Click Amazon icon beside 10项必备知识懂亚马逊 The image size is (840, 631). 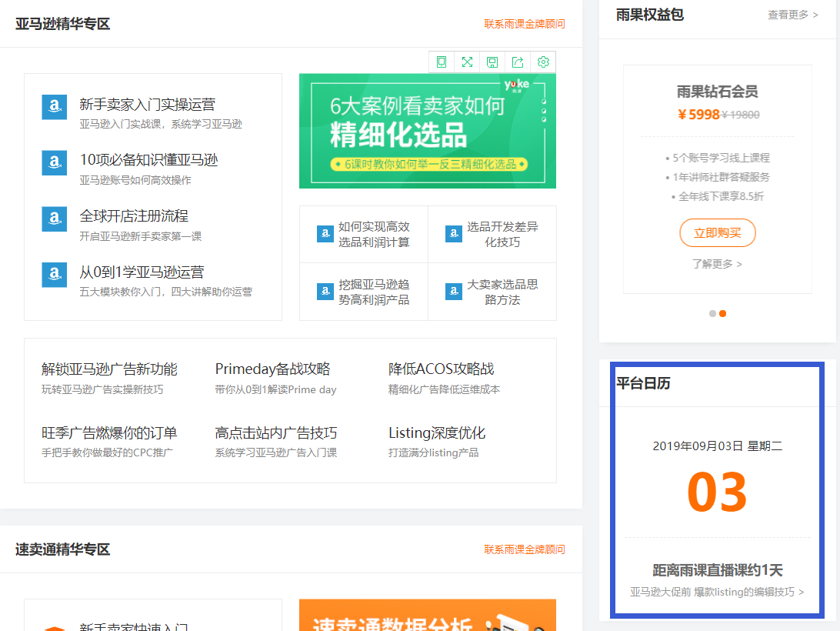(55, 162)
